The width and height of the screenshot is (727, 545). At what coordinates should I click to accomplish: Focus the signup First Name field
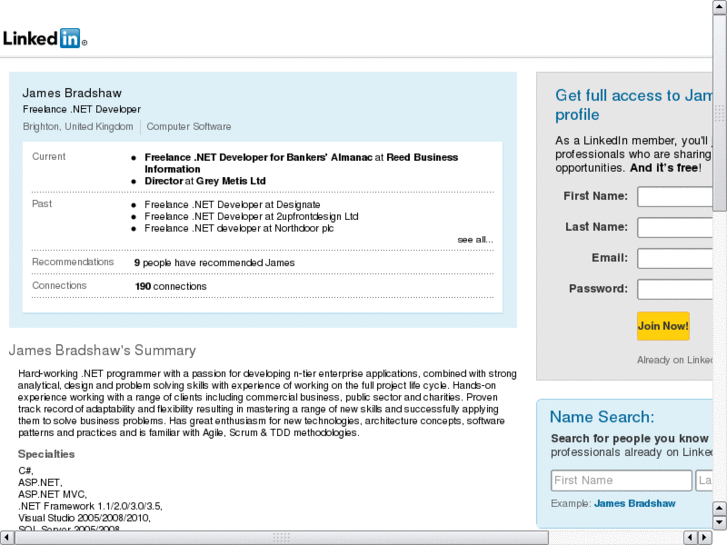tap(675, 197)
